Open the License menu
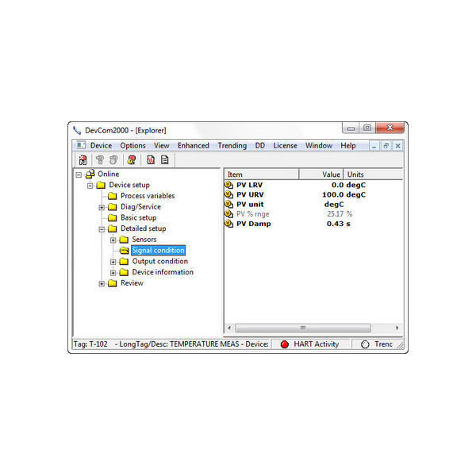Viewport: 476px width, 476px height. pos(285,146)
